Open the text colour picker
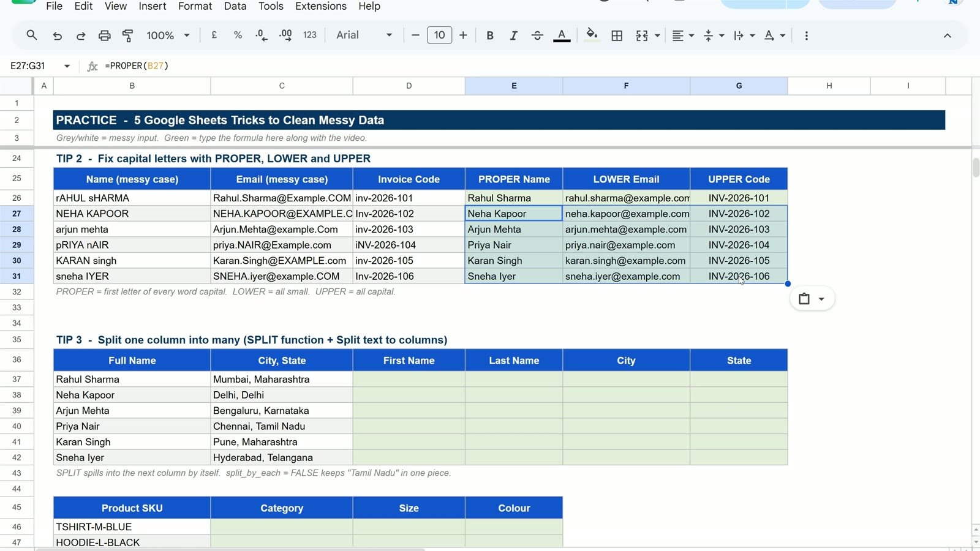Image resolution: width=980 pixels, height=551 pixels. pyautogui.click(x=562, y=36)
